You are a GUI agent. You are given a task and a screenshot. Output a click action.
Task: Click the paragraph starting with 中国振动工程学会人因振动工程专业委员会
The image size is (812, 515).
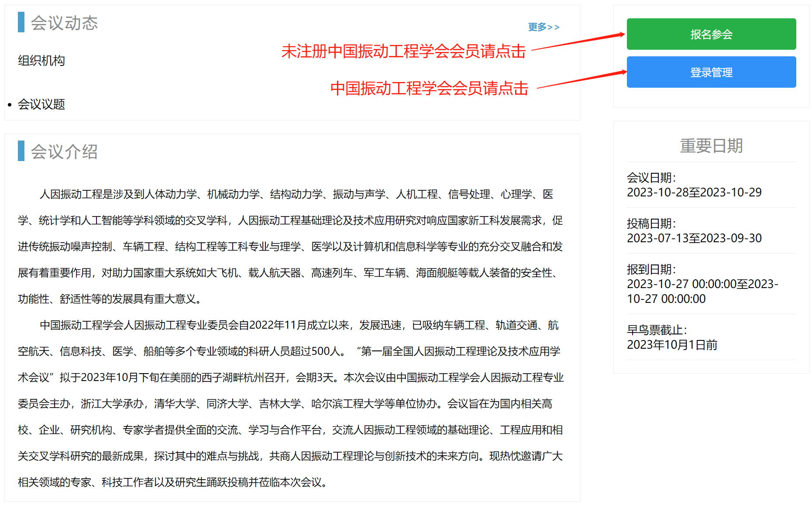tap(290, 404)
